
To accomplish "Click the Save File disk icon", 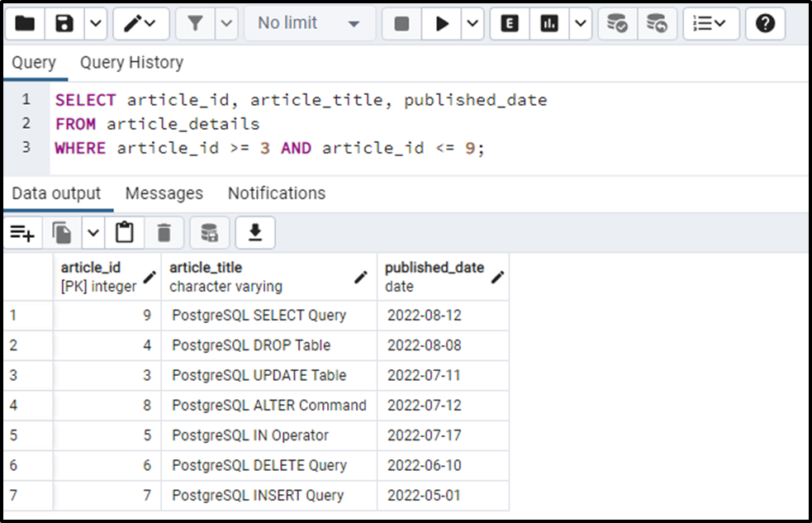I will pyautogui.click(x=64, y=24).
